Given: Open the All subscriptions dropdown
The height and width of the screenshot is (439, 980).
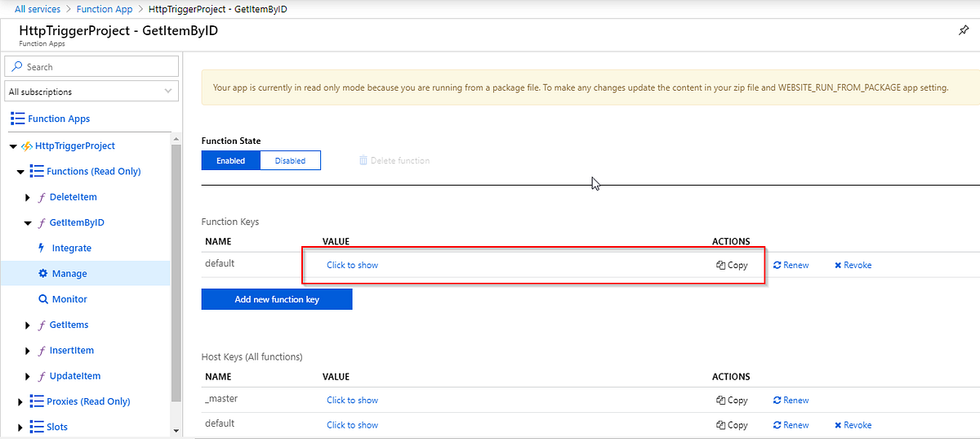Looking at the screenshot, I should [91, 92].
